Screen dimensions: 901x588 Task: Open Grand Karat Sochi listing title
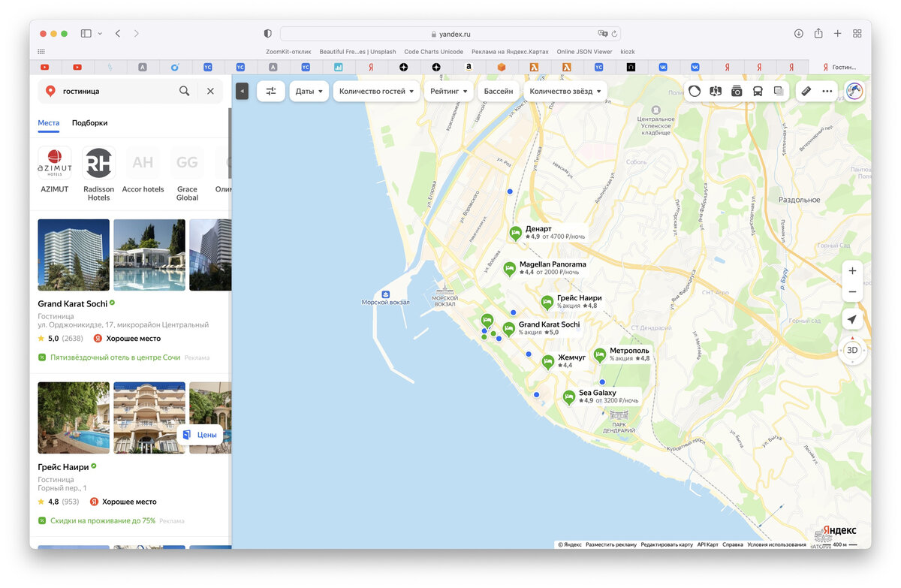pyautogui.click(x=72, y=304)
